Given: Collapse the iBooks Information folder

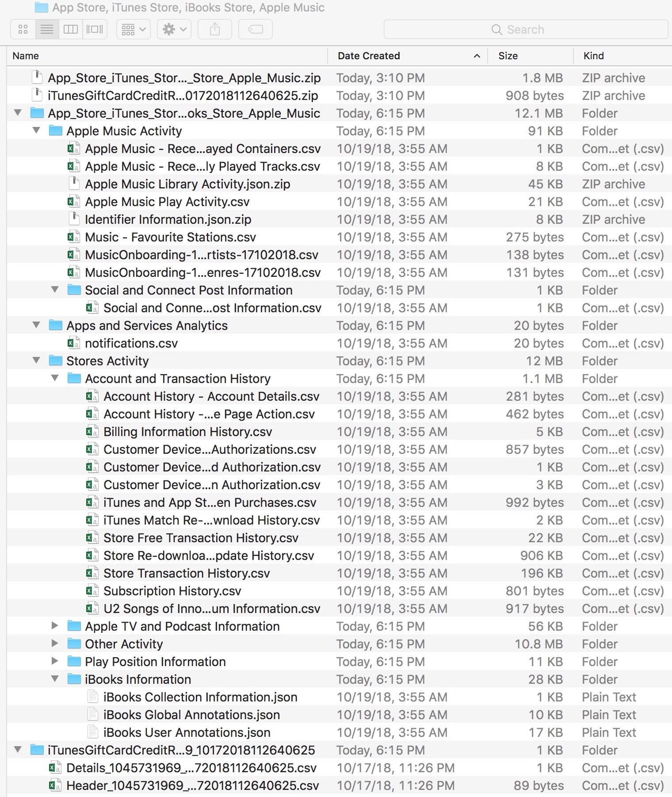Looking at the screenshot, I should pyautogui.click(x=55, y=679).
